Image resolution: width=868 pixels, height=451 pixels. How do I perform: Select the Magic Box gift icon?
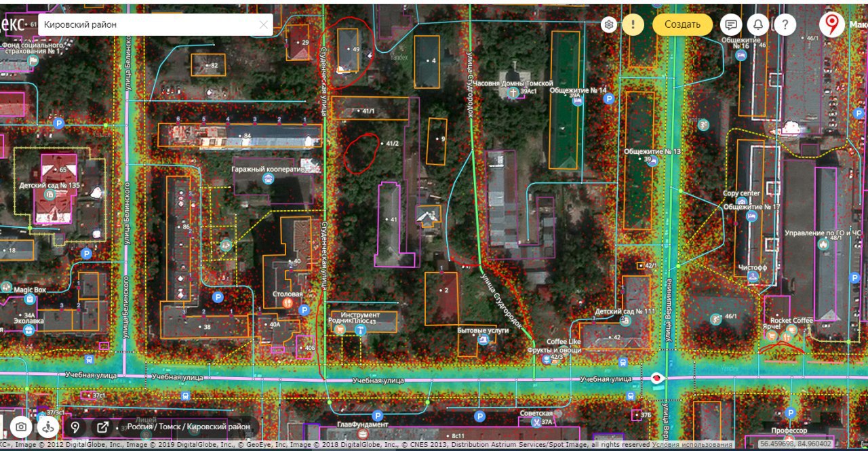point(29,298)
